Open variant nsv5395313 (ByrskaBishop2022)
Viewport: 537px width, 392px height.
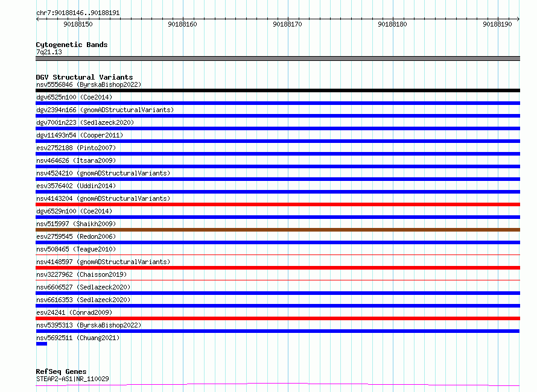(x=89, y=325)
